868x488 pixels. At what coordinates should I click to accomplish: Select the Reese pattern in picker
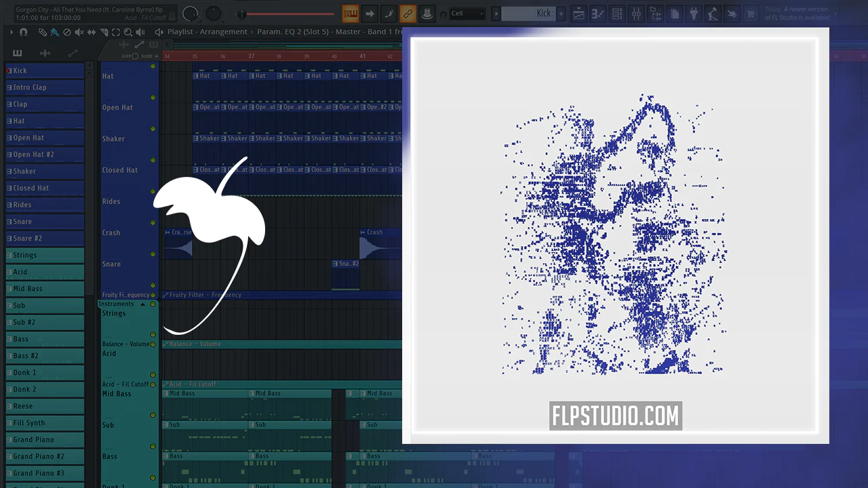point(45,406)
